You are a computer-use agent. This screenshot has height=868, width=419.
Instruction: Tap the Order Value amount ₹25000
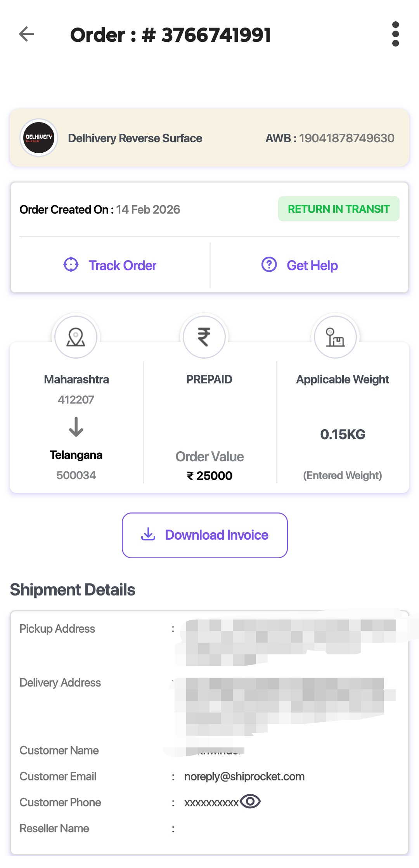210,476
